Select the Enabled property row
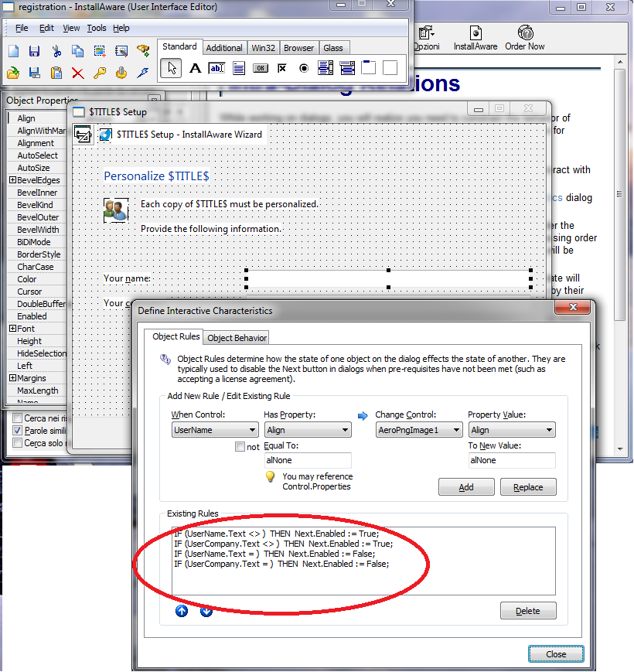Viewport: 634px width, 672px height. [x=37, y=316]
